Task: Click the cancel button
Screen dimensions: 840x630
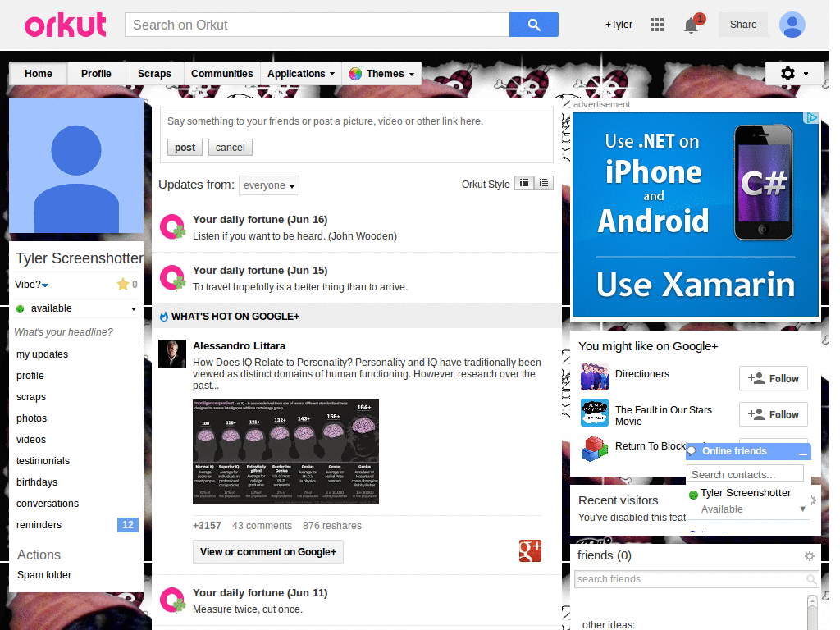Action: point(231,148)
